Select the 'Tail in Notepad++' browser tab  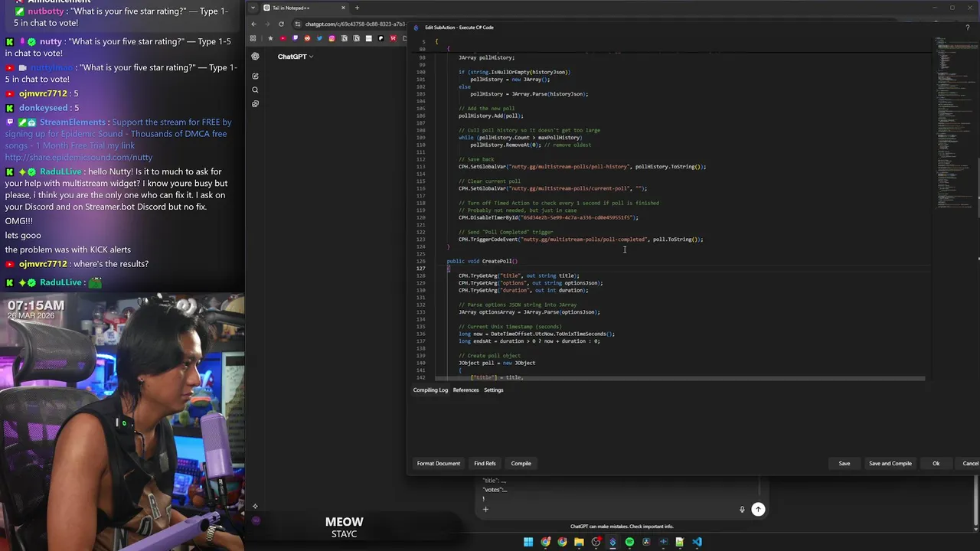[305, 8]
